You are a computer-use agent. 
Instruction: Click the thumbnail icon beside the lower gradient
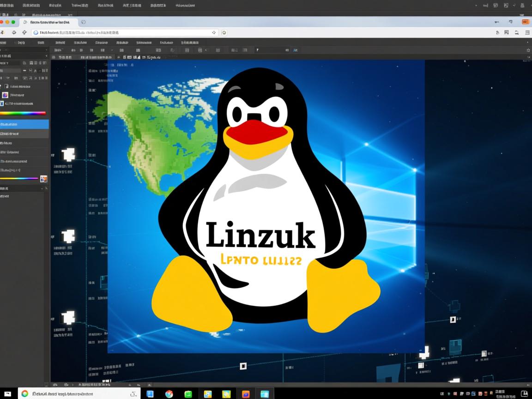point(44,178)
